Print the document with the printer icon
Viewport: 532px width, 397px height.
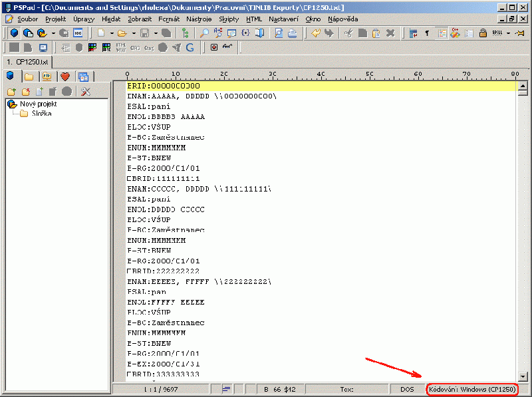pyautogui.click(x=292, y=33)
